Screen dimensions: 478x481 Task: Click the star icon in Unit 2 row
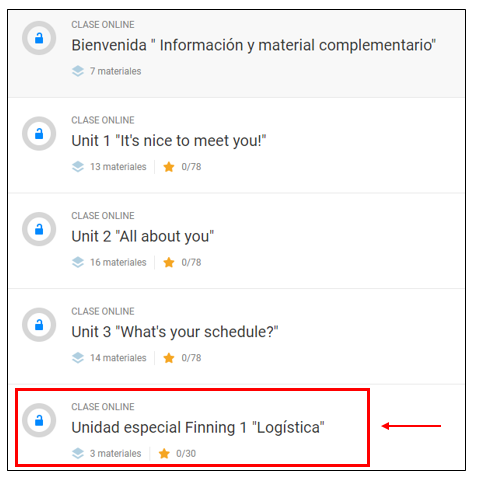[x=169, y=262]
